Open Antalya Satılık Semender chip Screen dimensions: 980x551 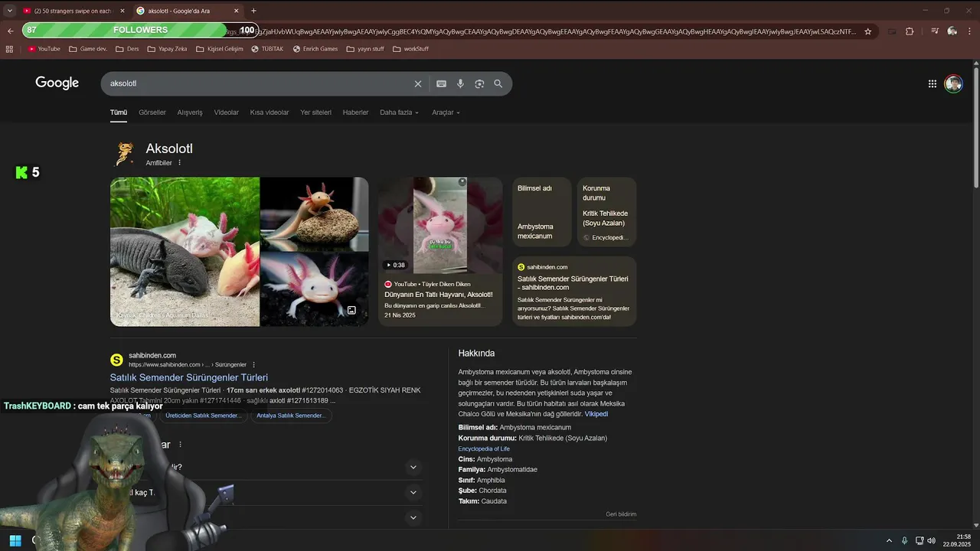(291, 416)
